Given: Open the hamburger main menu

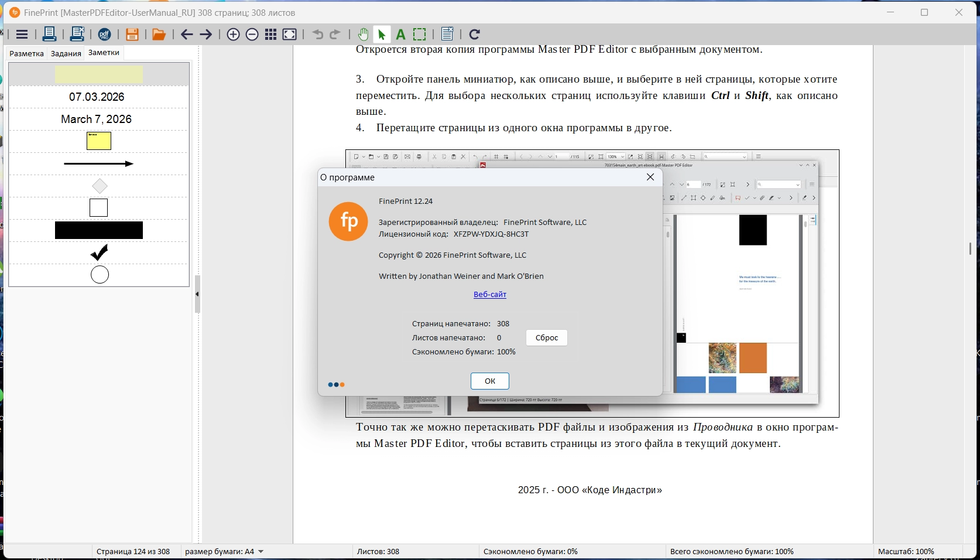Looking at the screenshot, I should point(22,35).
